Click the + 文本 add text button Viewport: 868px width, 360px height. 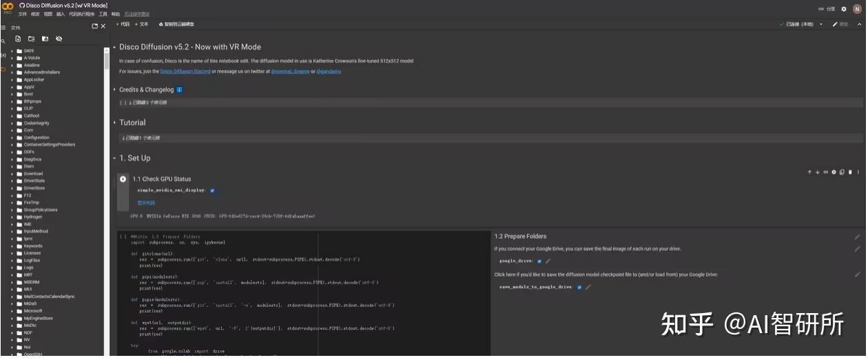[141, 24]
